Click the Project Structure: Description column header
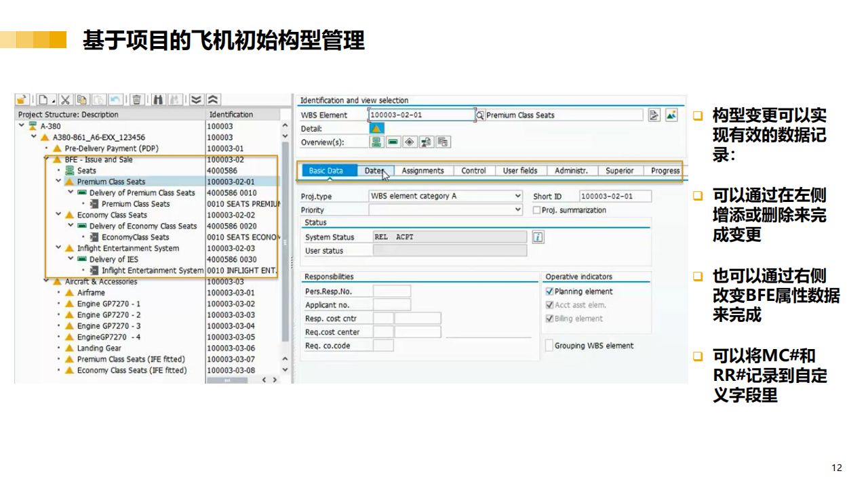Image resolution: width=868 pixels, height=488 pixels. [x=111, y=115]
